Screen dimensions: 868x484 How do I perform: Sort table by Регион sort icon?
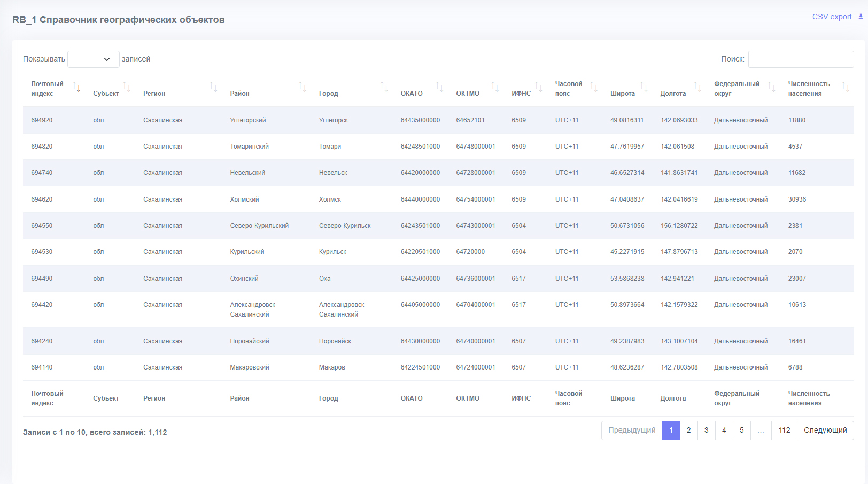click(213, 87)
